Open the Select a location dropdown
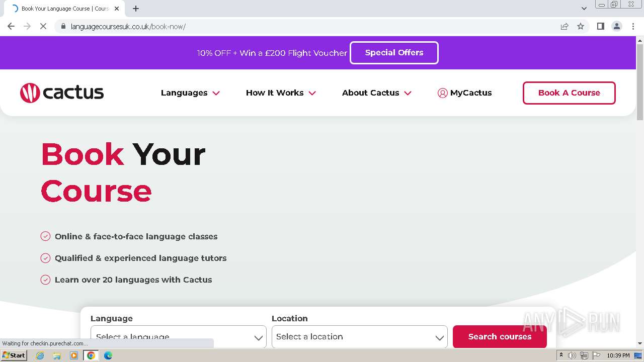Image resolution: width=644 pixels, height=362 pixels. coord(360,337)
